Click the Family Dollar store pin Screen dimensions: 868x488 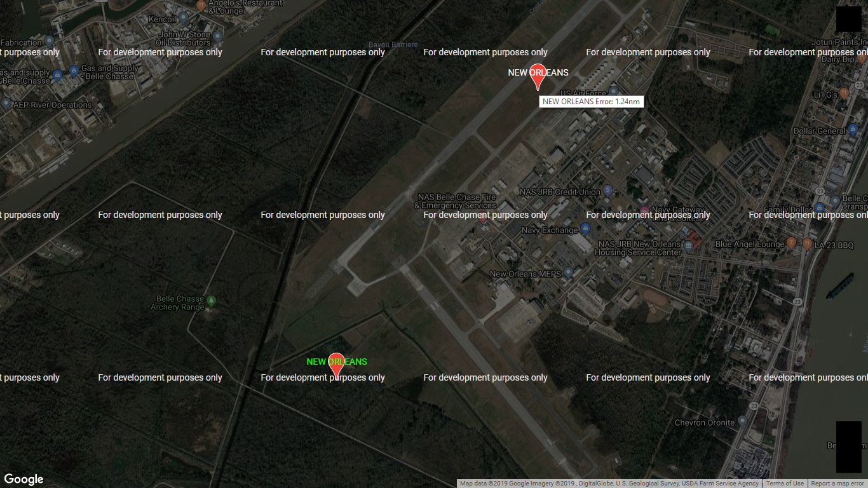[820, 208]
